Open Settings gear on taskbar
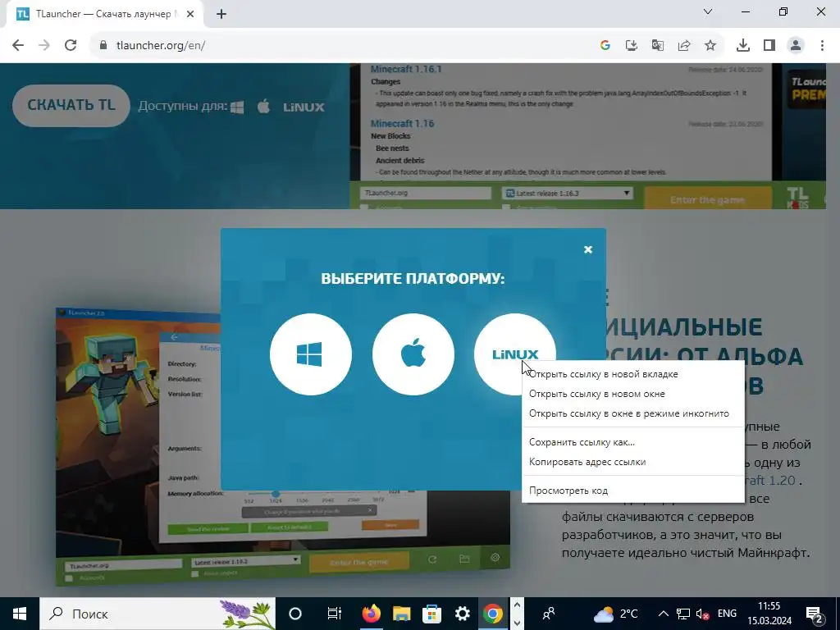 [x=462, y=614]
